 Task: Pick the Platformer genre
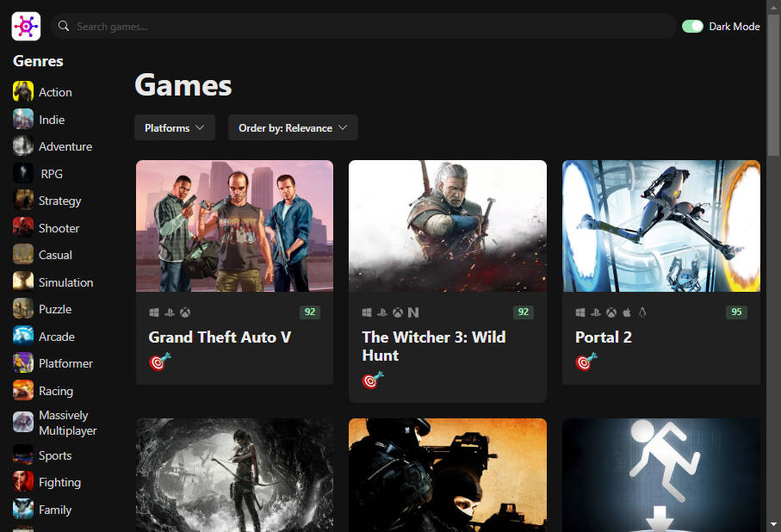pyautogui.click(x=65, y=363)
